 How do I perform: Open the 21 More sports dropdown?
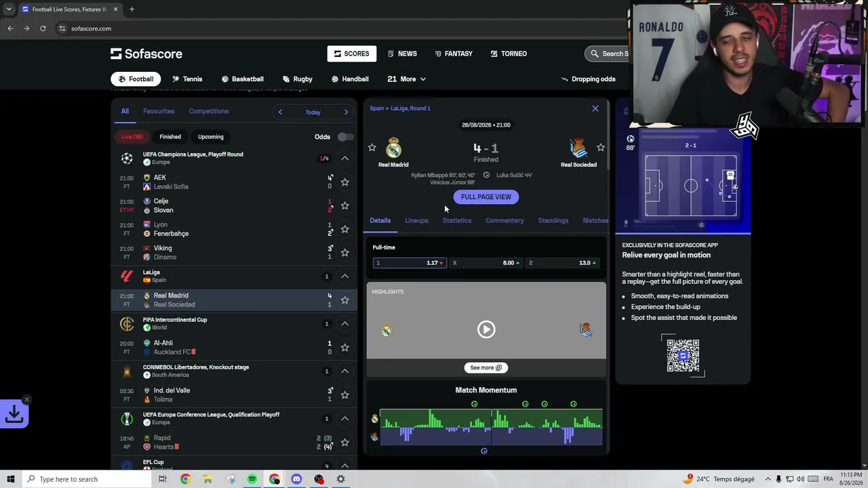point(407,79)
